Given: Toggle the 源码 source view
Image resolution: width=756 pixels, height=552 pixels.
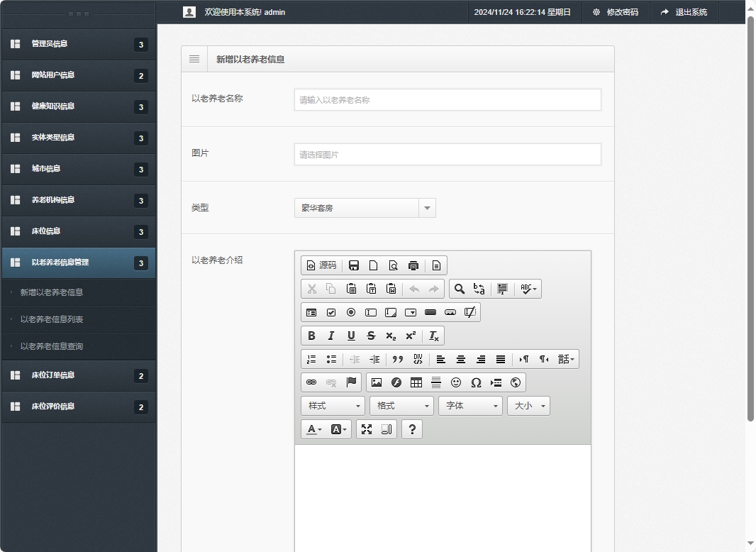Looking at the screenshot, I should click(321, 265).
